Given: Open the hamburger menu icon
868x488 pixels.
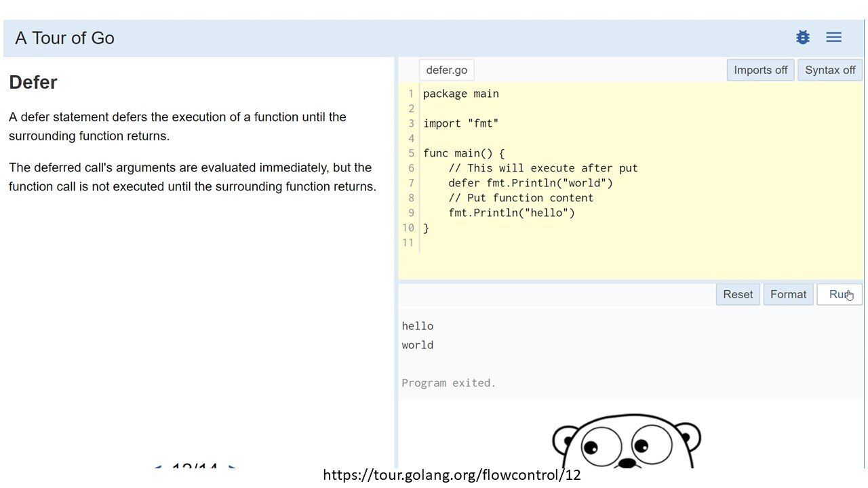Looking at the screenshot, I should [834, 37].
